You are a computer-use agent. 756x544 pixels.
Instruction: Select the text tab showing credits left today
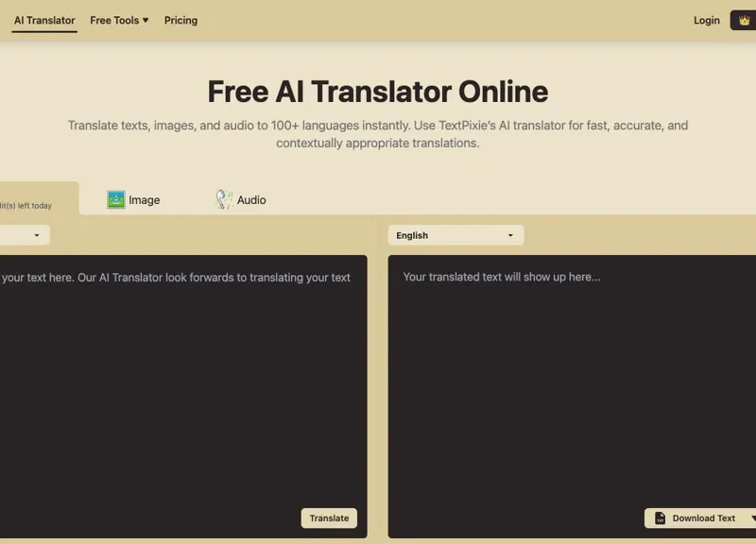pyautogui.click(x=39, y=198)
